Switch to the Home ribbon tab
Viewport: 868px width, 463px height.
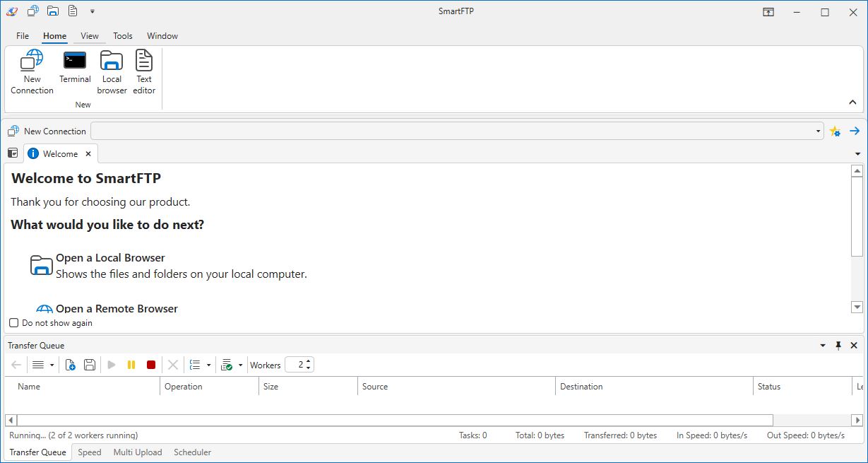click(x=54, y=36)
